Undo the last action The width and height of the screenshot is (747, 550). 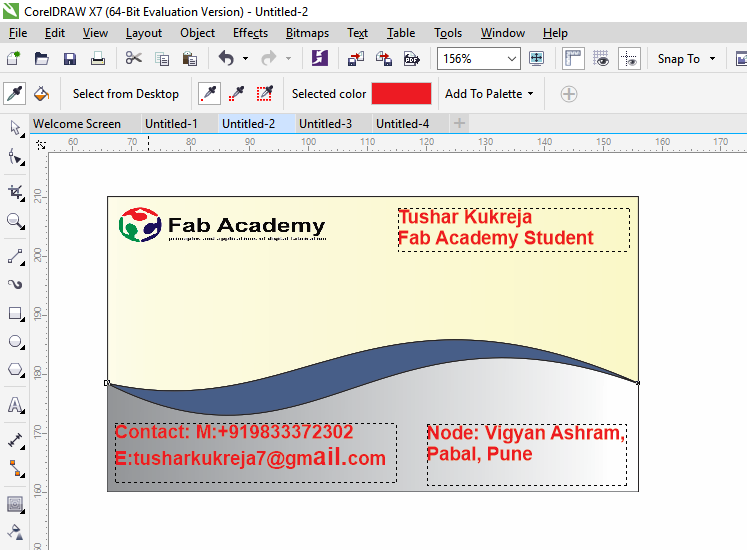(226, 59)
